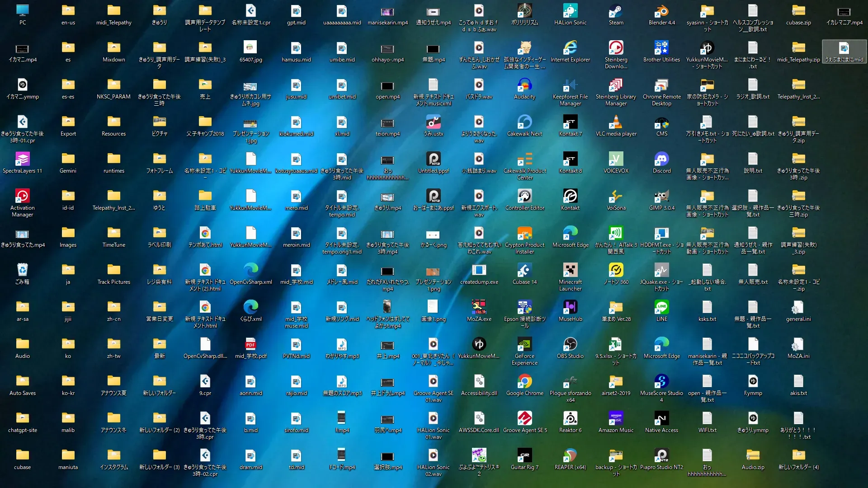Click the Blender 4.4 shortcut
Image resolution: width=868 pixels, height=488 pixels.
tap(661, 11)
